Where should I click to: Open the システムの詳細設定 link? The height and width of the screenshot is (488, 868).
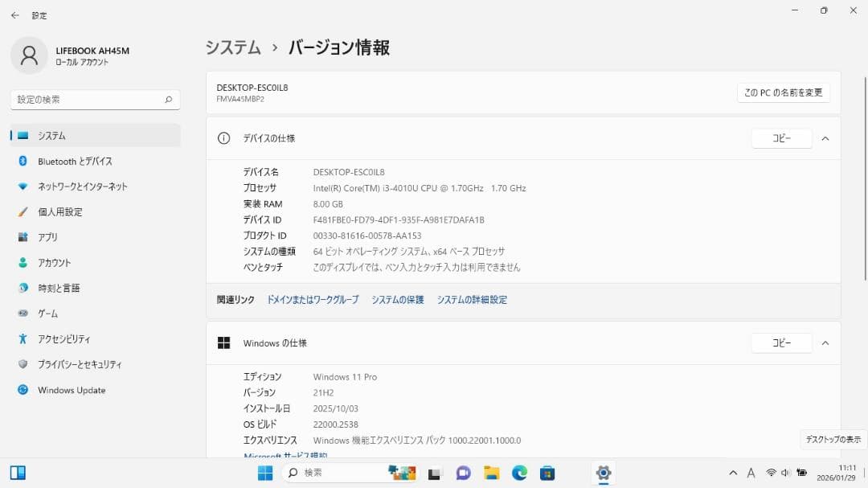coord(472,298)
